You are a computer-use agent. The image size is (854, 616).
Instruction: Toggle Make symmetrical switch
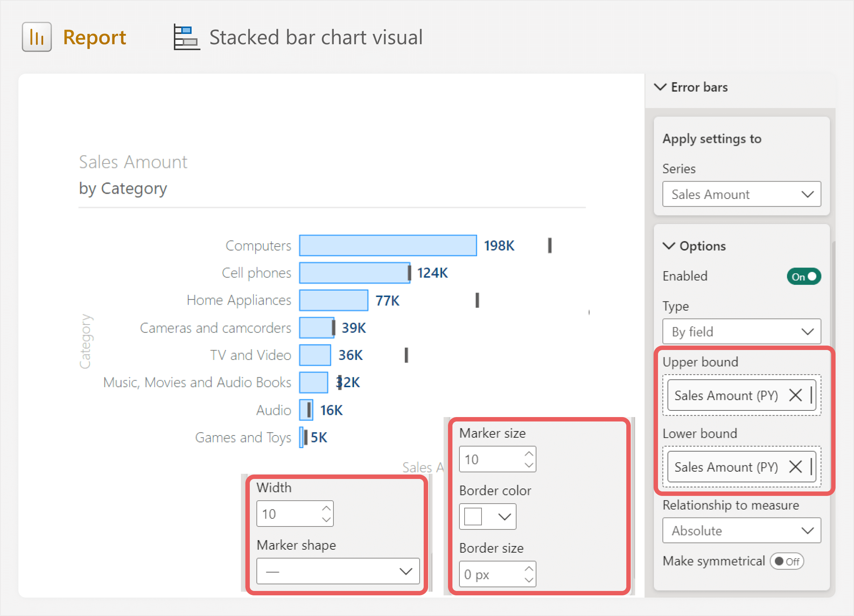pos(787,561)
